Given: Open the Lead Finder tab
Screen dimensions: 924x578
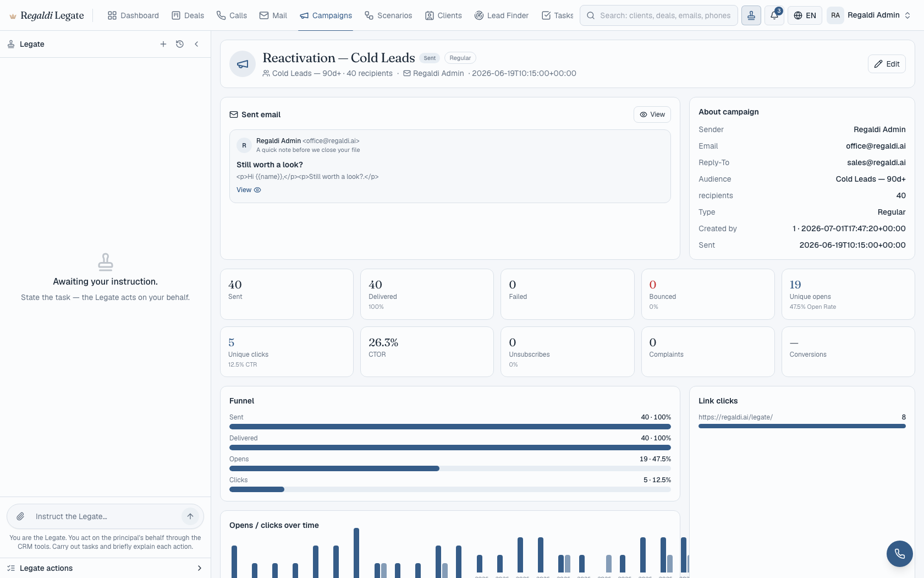Looking at the screenshot, I should [502, 15].
